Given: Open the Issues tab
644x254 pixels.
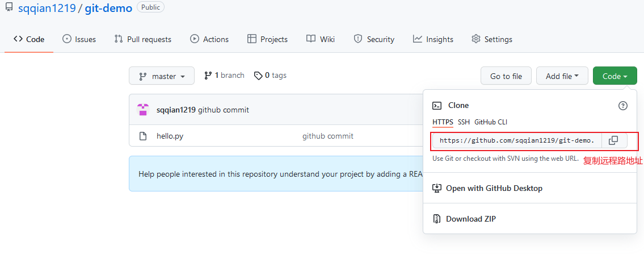Looking at the screenshot, I should pos(79,39).
